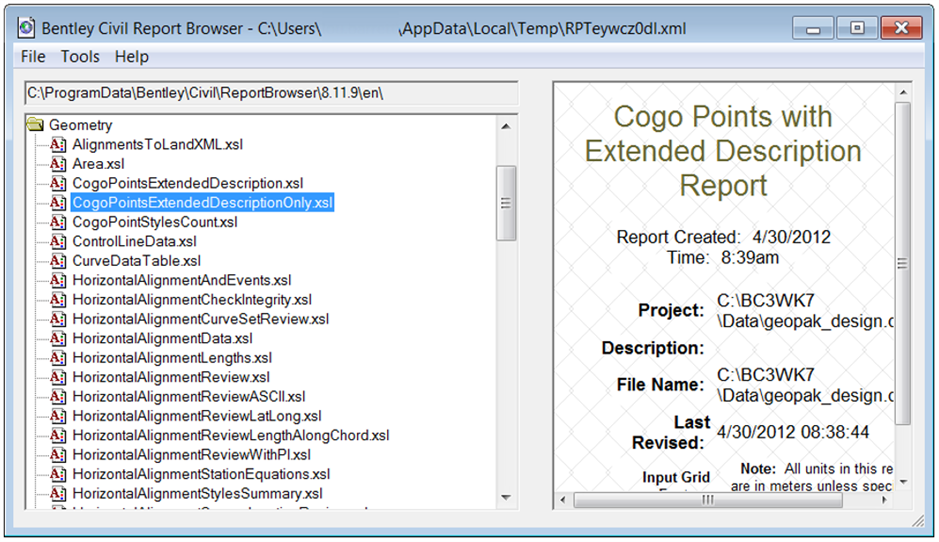Image resolution: width=939 pixels, height=542 pixels.
Task: Click the report pane vertical scrollbar thumb
Action: pyautogui.click(x=903, y=264)
